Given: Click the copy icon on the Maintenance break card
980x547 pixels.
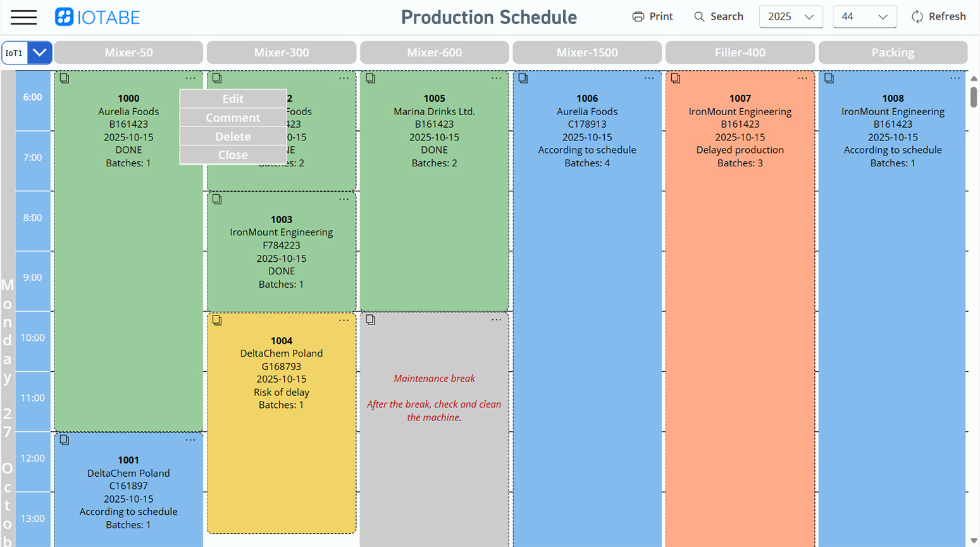Looking at the screenshot, I should pyautogui.click(x=370, y=321).
